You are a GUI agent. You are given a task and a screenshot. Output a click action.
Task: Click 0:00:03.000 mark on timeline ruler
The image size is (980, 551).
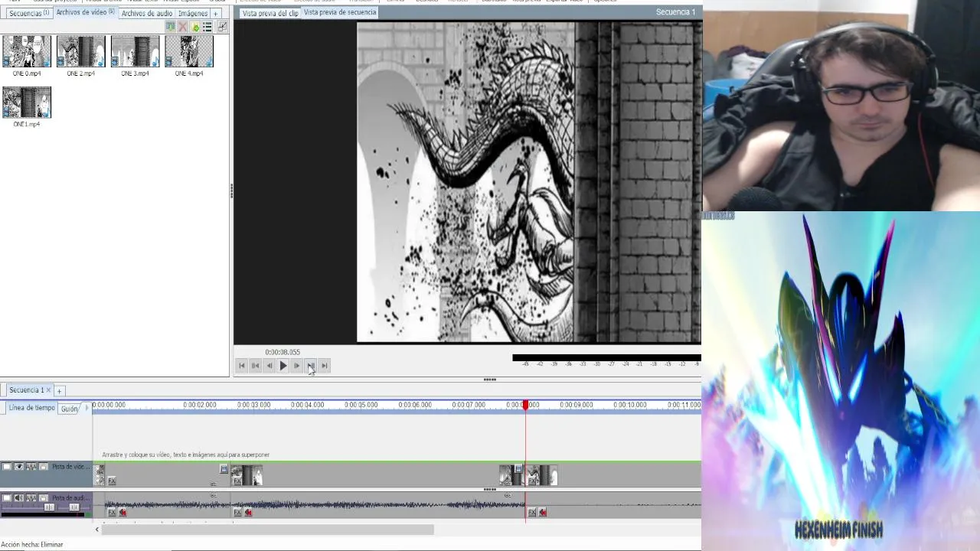click(253, 405)
